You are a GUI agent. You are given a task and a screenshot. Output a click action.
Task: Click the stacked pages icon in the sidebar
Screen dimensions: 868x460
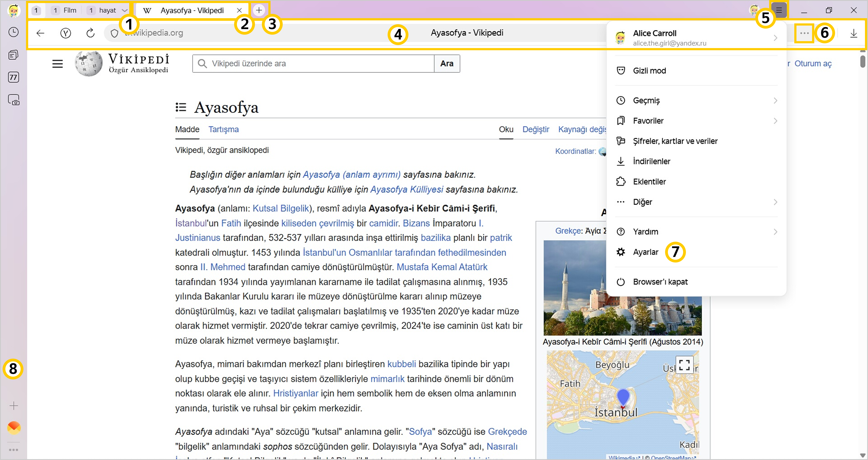click(13, 55)
